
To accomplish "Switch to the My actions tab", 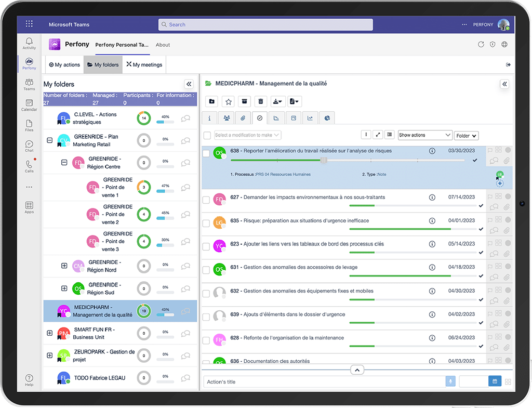I will 64,65.
